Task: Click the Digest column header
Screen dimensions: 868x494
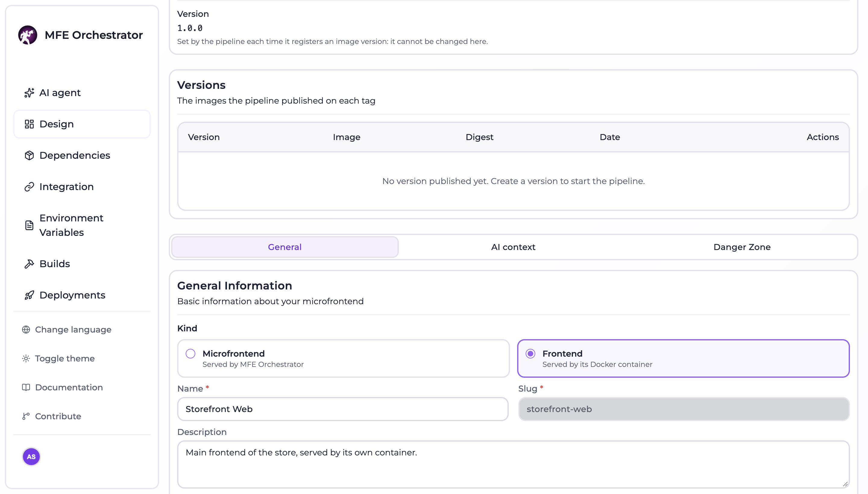Action: pyautogui.click(x=479, y=137)
